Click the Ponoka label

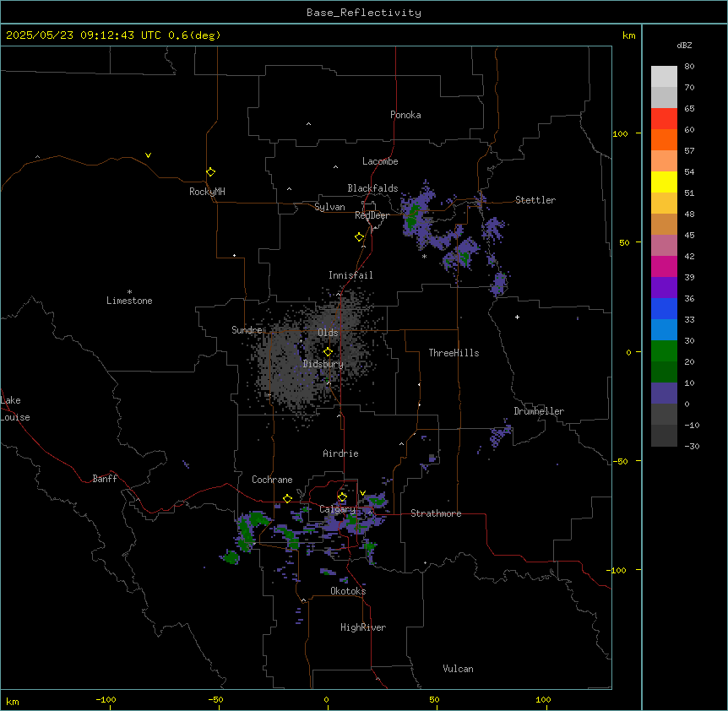(405, 115)
